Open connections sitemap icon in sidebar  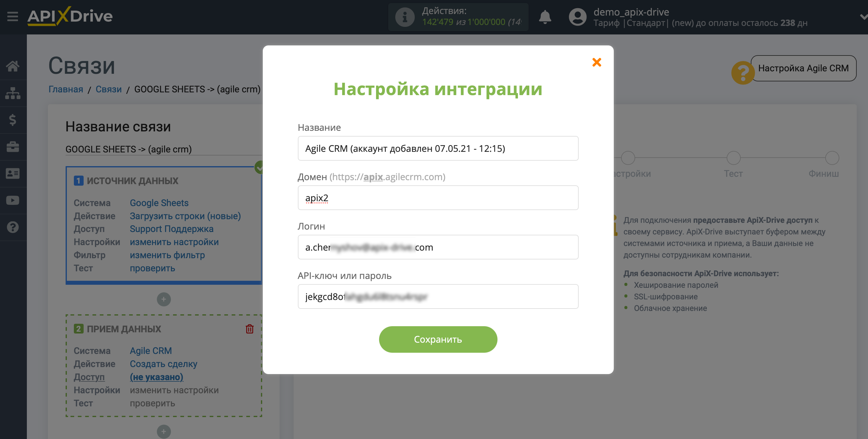click(13, 93)
